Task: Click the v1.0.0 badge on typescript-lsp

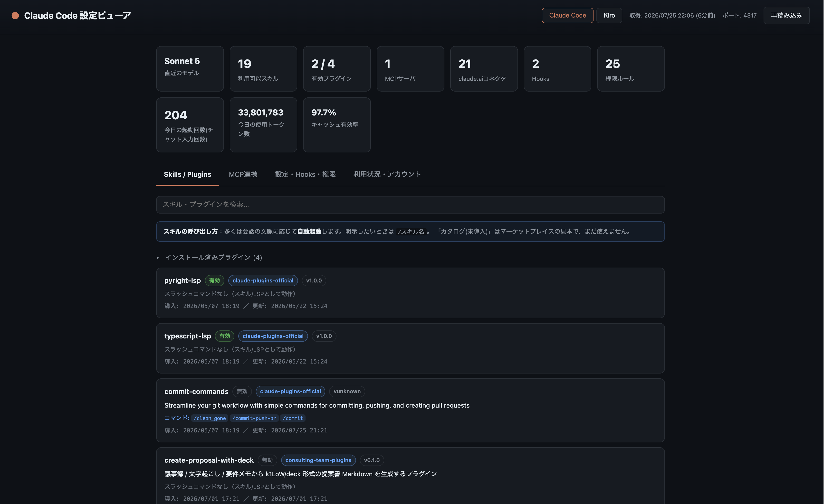Action: (x=324, y=336)
